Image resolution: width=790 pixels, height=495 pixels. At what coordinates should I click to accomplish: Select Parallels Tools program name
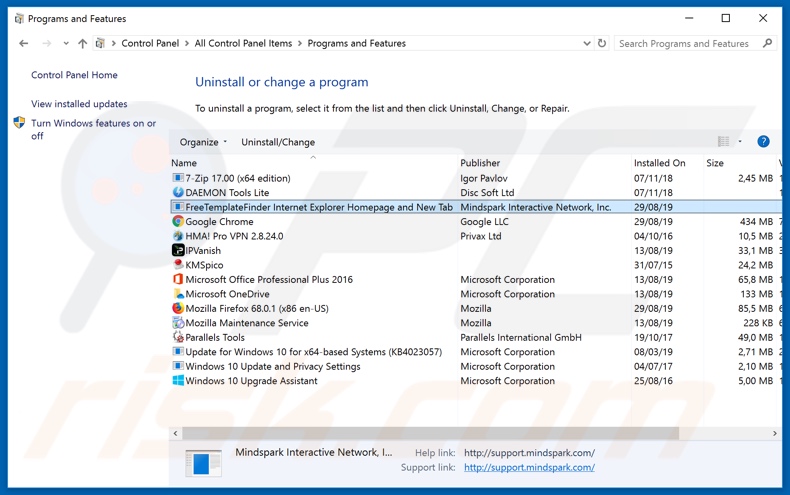(x=215, y=337)
